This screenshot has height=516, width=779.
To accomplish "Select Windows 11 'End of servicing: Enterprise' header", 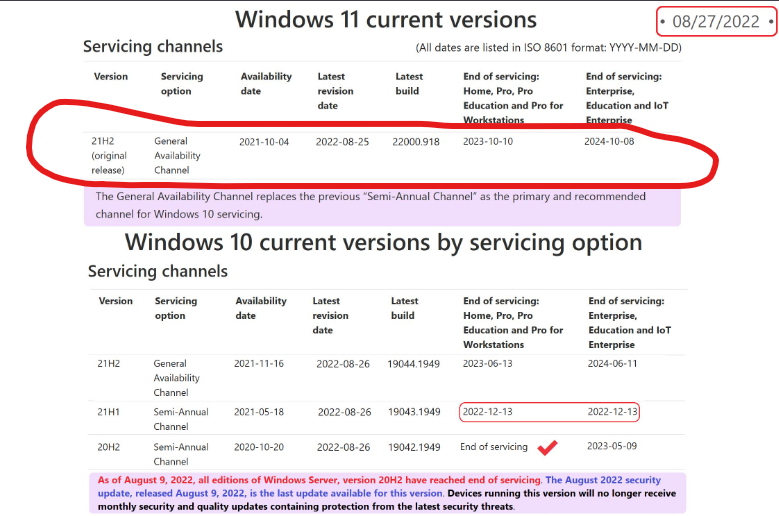I will click(x=627, y=98).
